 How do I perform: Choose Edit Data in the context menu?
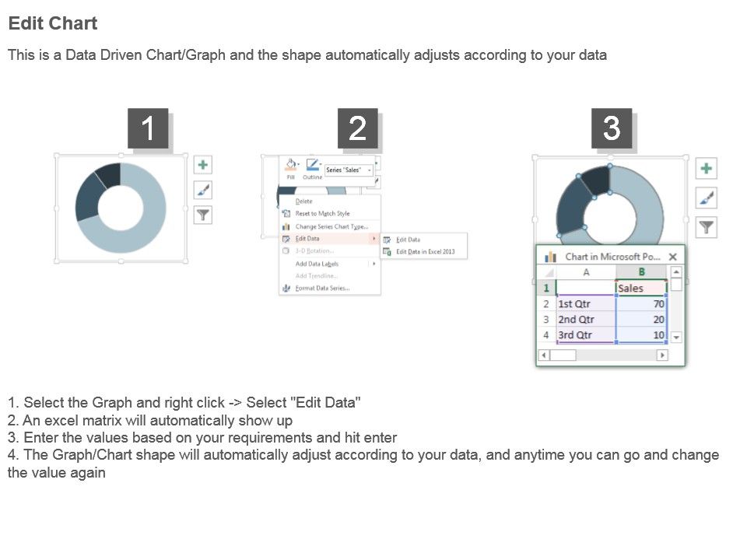click(x=307, y=238)
